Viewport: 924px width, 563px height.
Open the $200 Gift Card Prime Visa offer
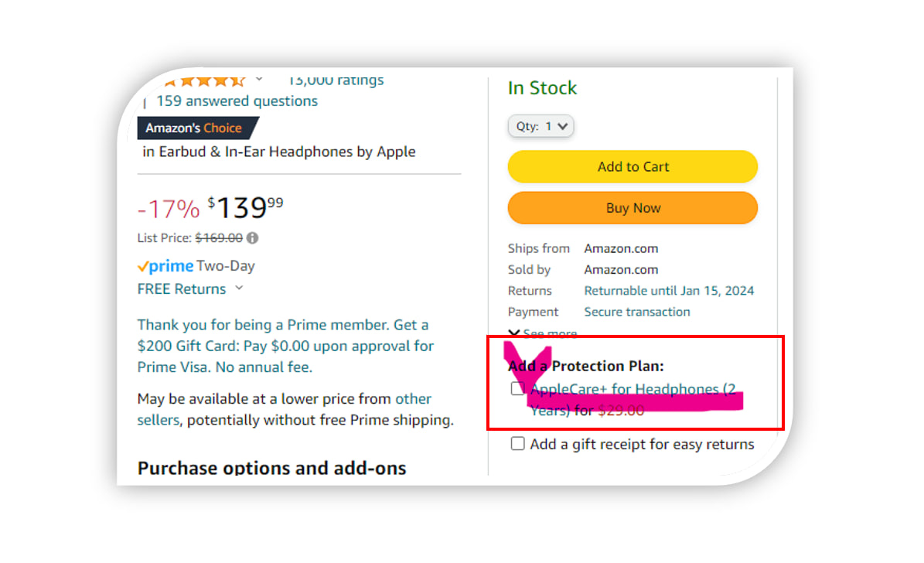point(286,346)
